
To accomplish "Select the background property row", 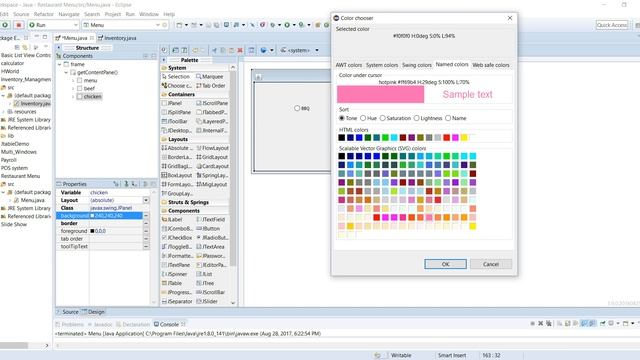I will [x=99, y=216].
